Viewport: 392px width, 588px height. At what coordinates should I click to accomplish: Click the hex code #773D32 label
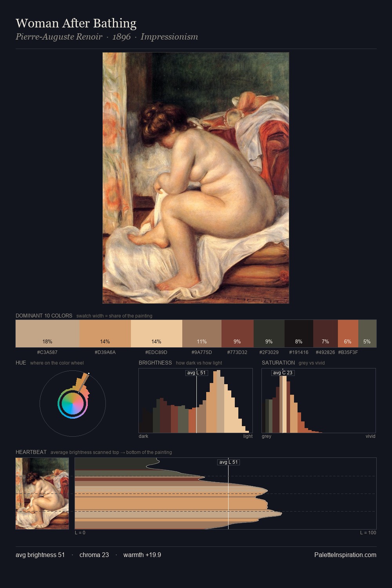coord(238,352)
